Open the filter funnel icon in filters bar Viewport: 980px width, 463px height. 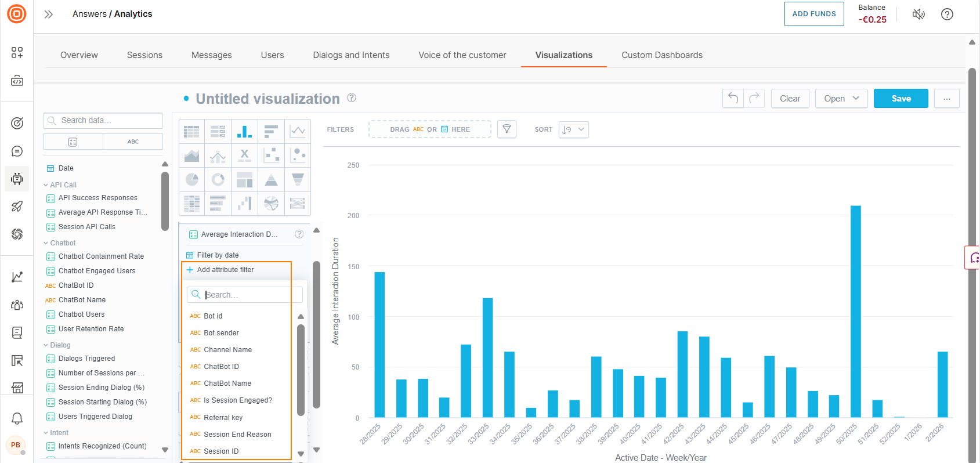(x=507, y=129)
